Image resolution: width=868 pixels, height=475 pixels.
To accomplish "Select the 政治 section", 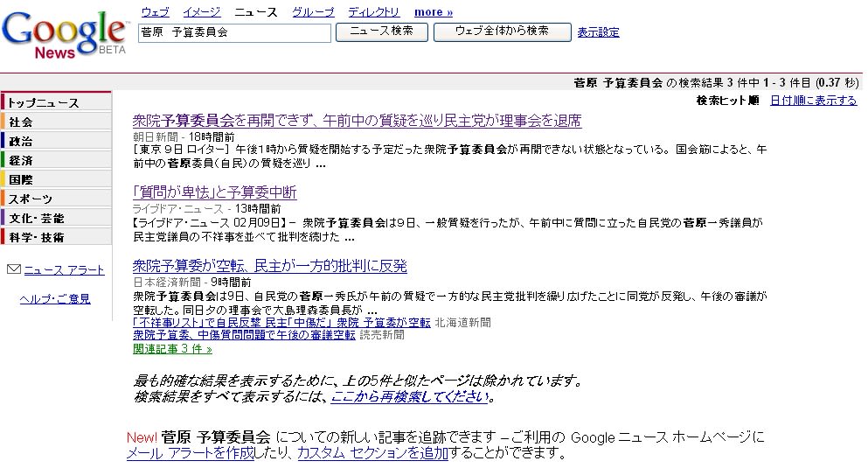I will tap(57, 142).
